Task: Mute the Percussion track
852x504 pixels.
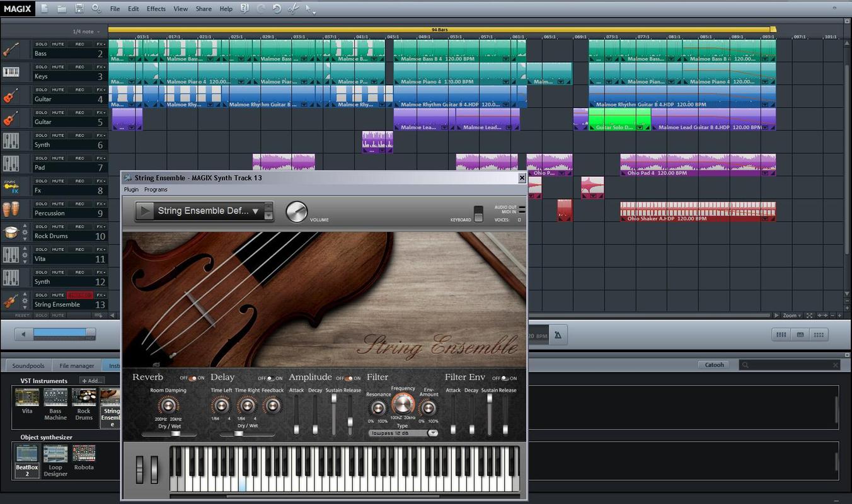Action: (58, 203)
